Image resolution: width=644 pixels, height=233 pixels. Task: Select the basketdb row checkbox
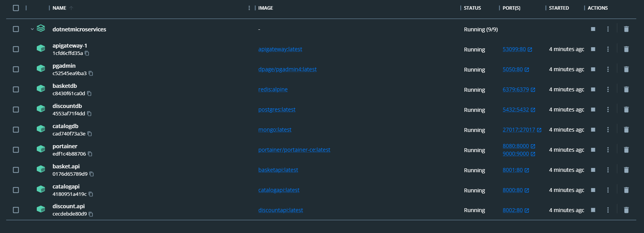[x=16, y=89]
